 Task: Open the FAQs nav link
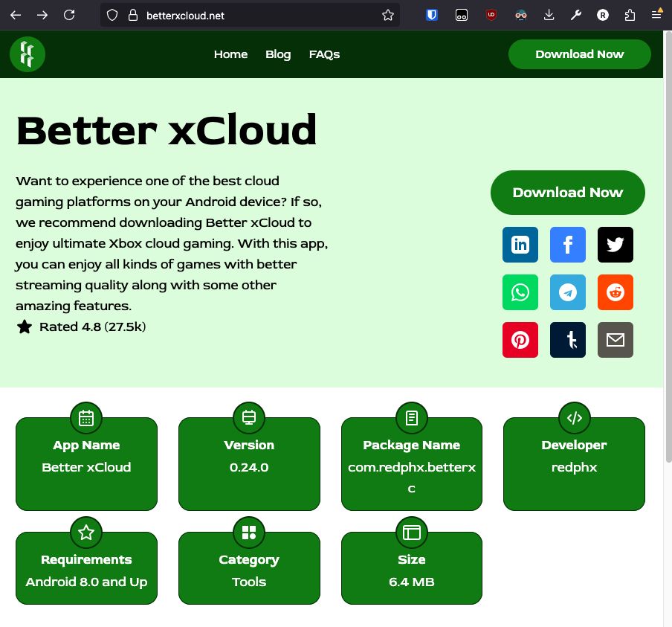point(324,54)
